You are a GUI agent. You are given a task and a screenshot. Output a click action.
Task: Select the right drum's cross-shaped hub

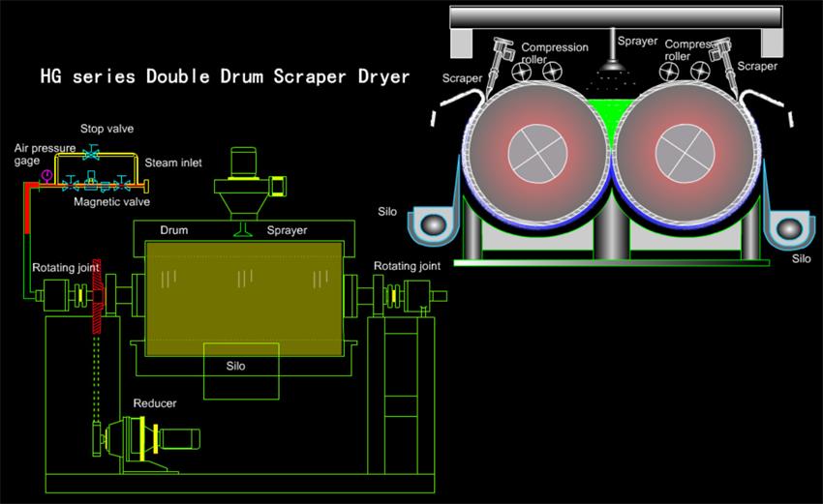684,150
